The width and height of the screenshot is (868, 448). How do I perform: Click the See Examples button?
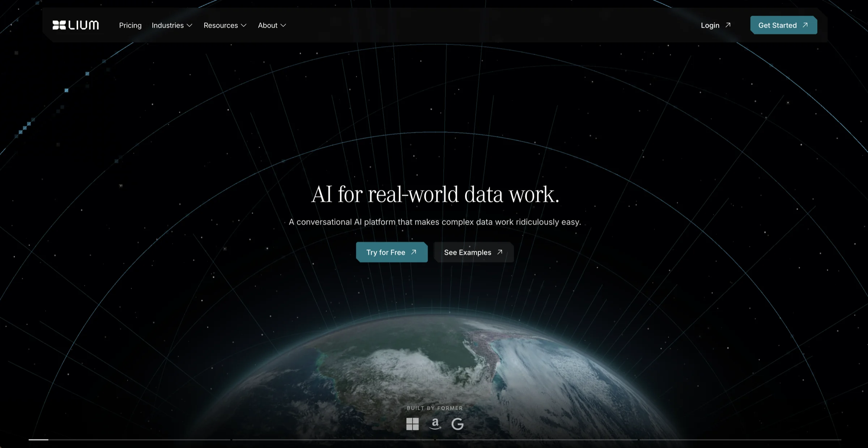473,252
